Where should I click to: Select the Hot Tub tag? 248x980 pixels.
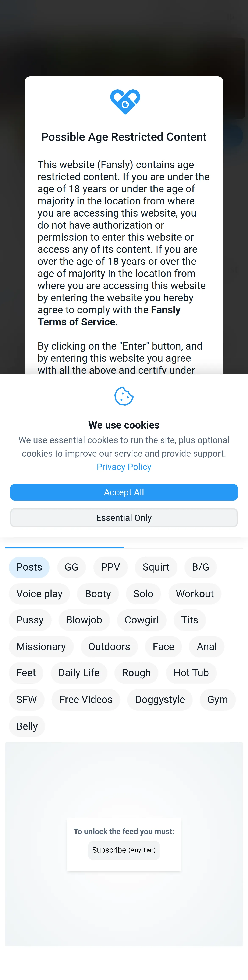coord(191,673)
